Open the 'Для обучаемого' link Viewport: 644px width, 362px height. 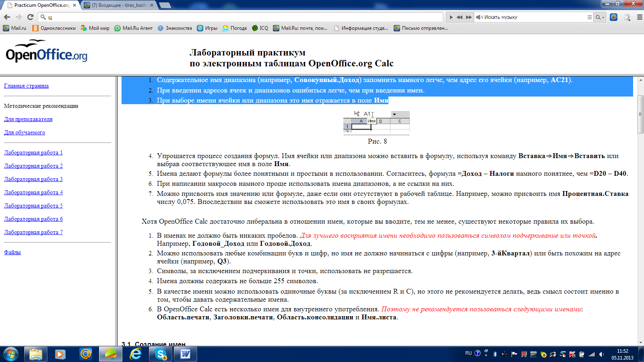point(25,132)
